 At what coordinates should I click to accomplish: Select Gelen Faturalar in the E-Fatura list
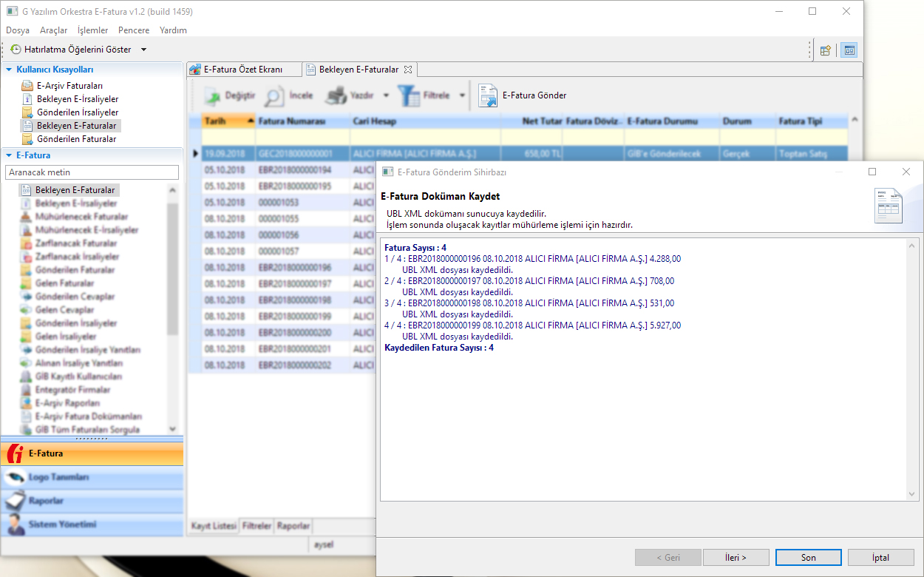pyautogui.click(x=64, y=283)
